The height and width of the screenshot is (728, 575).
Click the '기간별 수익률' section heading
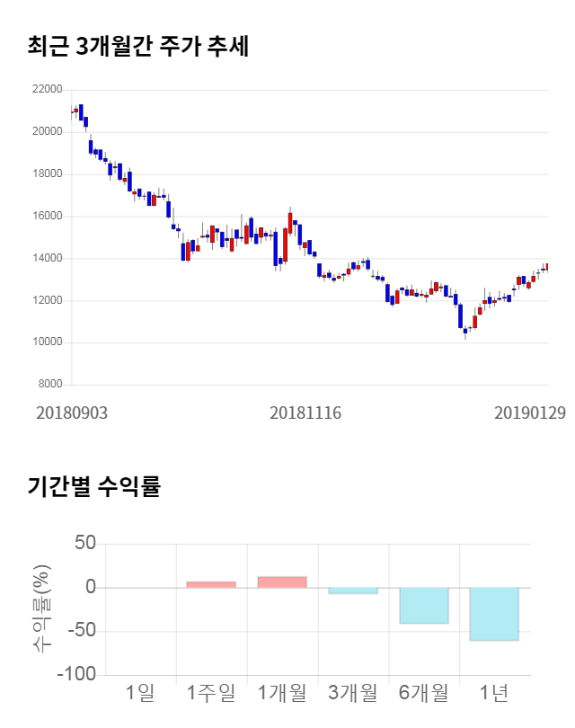93,487
